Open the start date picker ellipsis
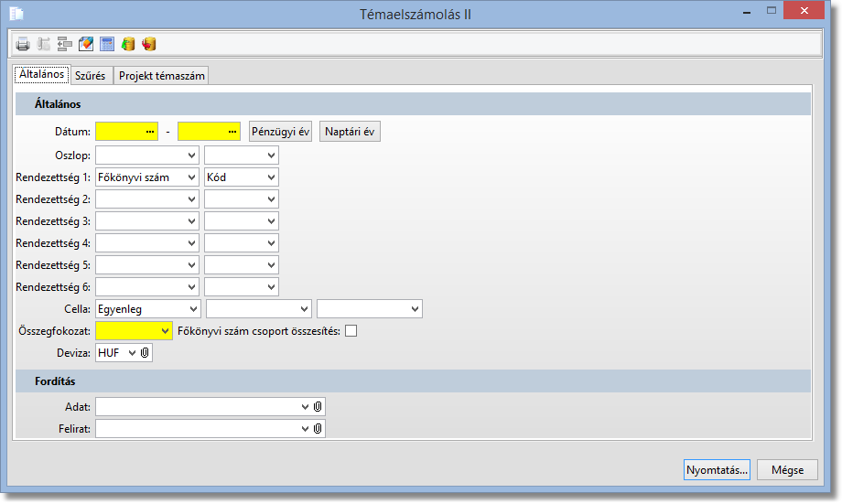 [x=150, y=132]
